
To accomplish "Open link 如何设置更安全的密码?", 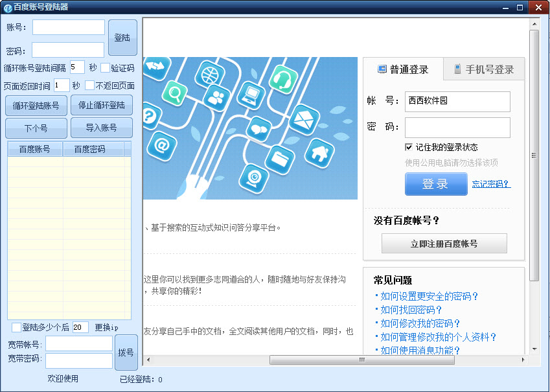I will (x=429, y=296).
